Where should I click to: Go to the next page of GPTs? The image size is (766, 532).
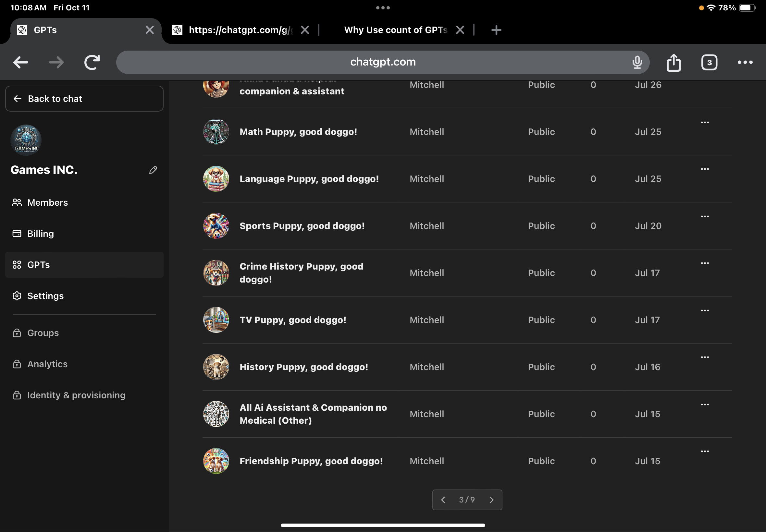click(x=492, y=500)
